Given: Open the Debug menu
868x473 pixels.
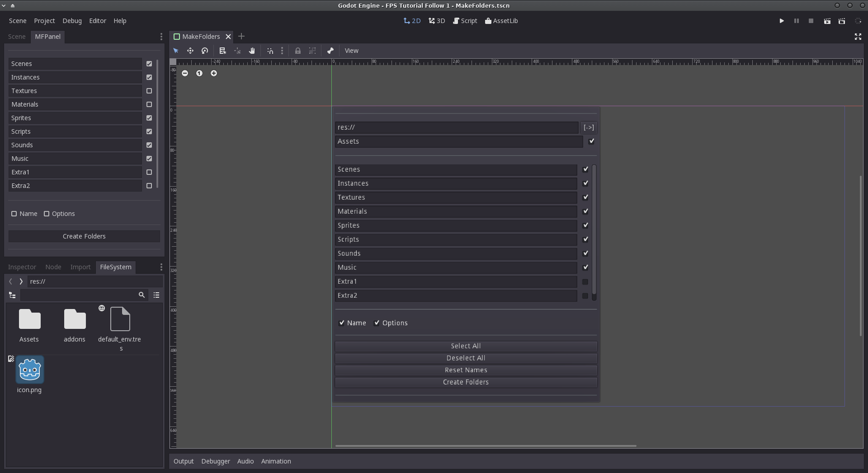Looking at the screenshot, I should (x=72, y=21).
